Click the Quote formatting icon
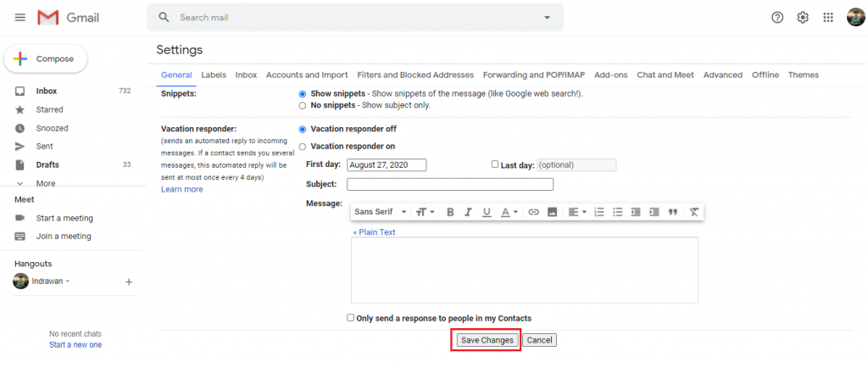 click(673, 212)
